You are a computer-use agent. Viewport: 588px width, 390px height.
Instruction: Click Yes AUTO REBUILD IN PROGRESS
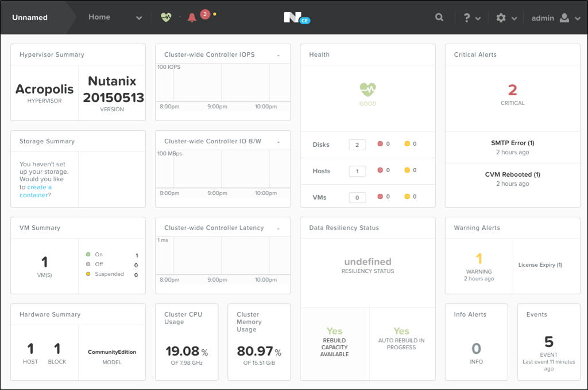click(x=401, y=338)
